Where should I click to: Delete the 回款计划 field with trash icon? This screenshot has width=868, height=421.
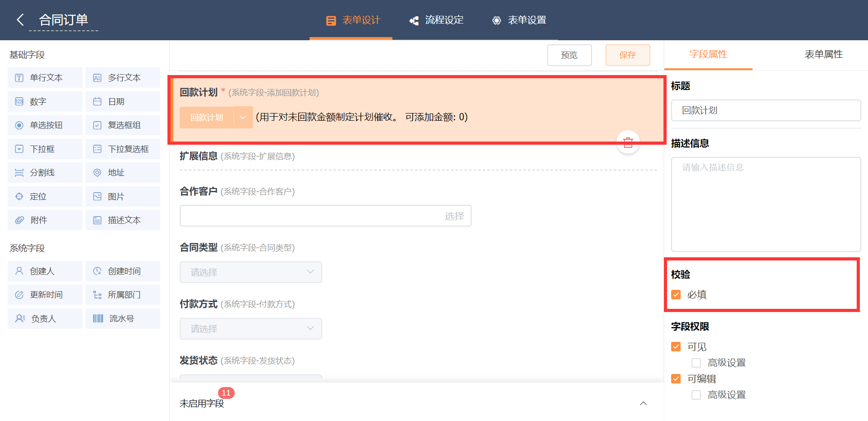[628, 142]
